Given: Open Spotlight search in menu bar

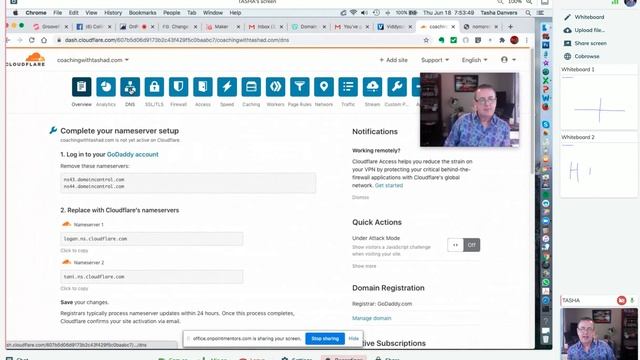Looking at the screenshot, I should pos(528,13).
